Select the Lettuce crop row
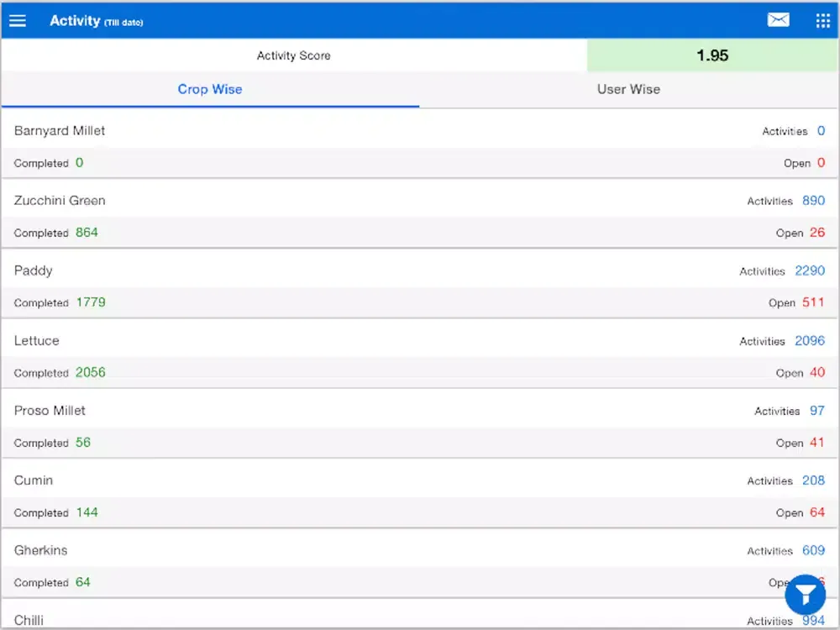The height and width of the screenshot is (630, 840). pyautogui.click(x=420, y=354)
